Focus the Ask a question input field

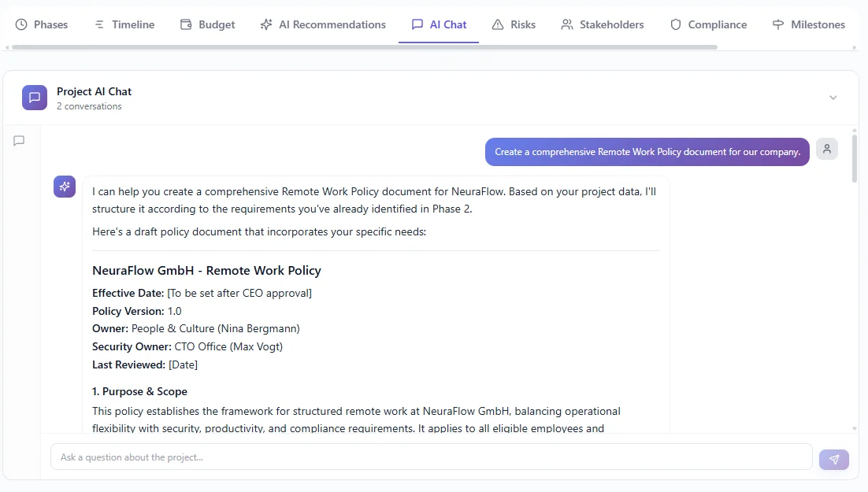[431, 457]
